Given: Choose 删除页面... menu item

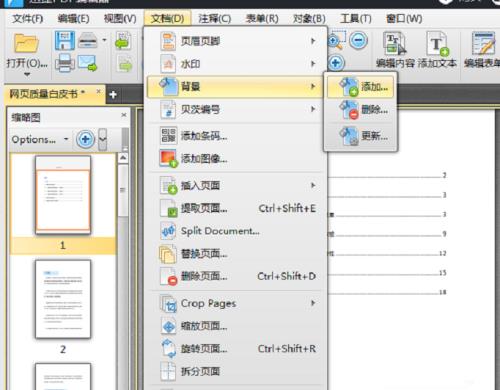Looking at the screenshot, I should (x=236, y=276).
